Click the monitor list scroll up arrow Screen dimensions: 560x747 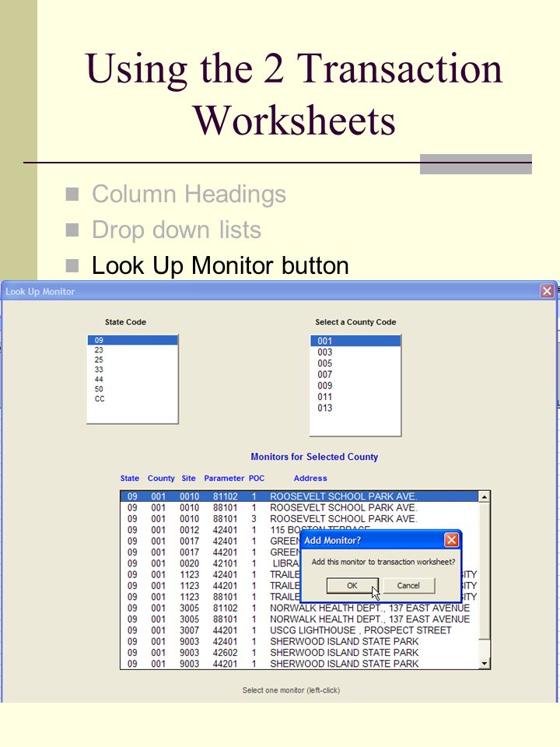pos(484,497)
